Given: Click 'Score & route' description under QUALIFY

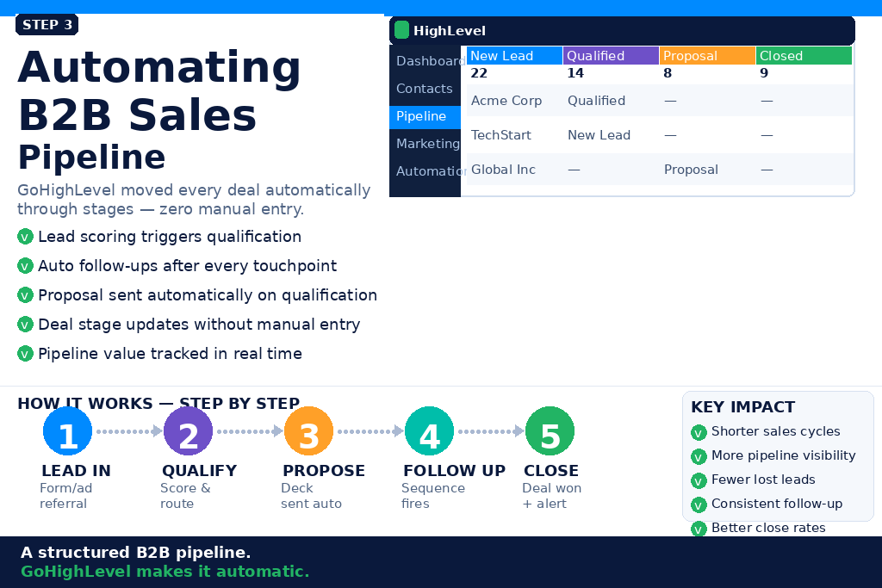Looking at the screenshot, I should (185, 496).
